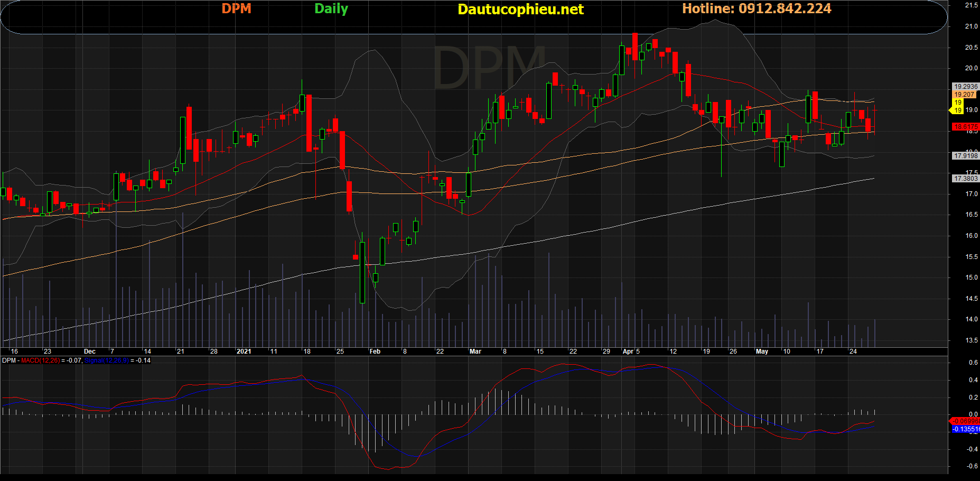
Task: Click the 25 date label before Feb
Action: (340, 351)
